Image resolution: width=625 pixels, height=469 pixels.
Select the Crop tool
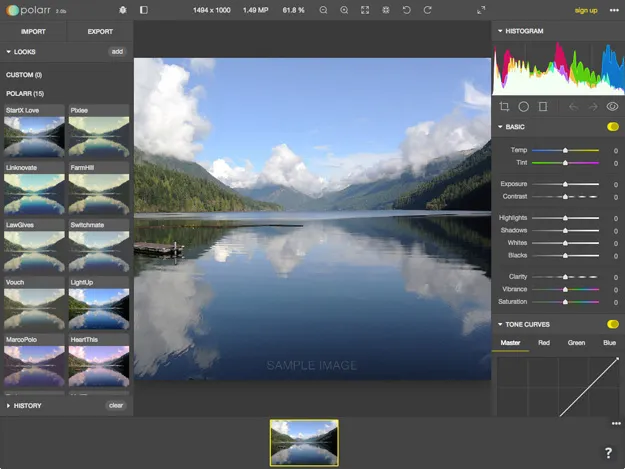point(504,106)
